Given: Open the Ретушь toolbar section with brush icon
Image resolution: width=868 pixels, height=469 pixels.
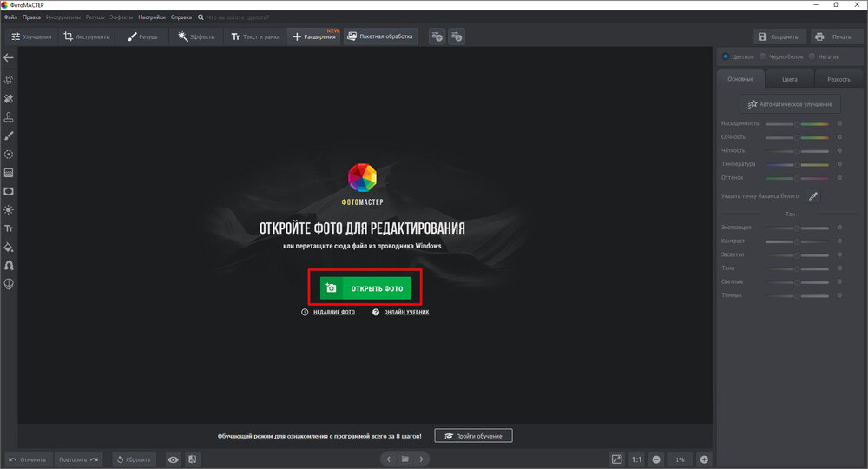Looking at the screenshot, I should click(x=141, y=36).
